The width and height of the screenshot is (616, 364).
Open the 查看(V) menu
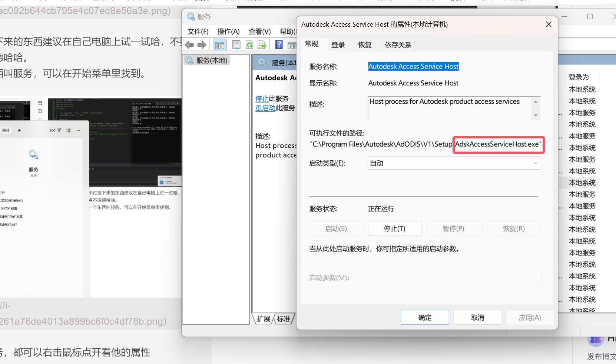(x=259, y=31)
